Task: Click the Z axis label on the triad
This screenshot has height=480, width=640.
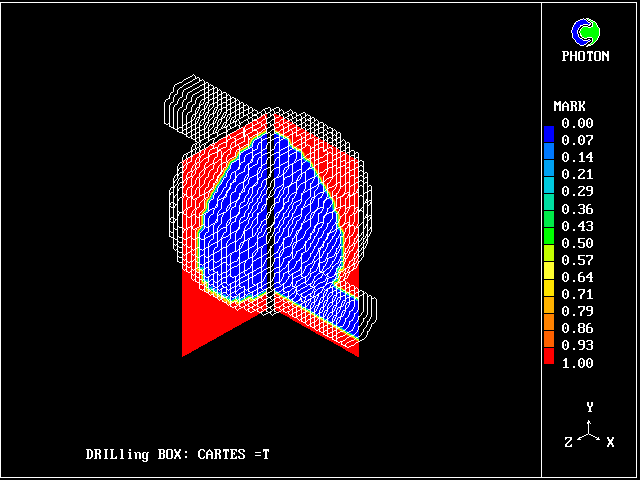Action: click(x=569, y=442)
